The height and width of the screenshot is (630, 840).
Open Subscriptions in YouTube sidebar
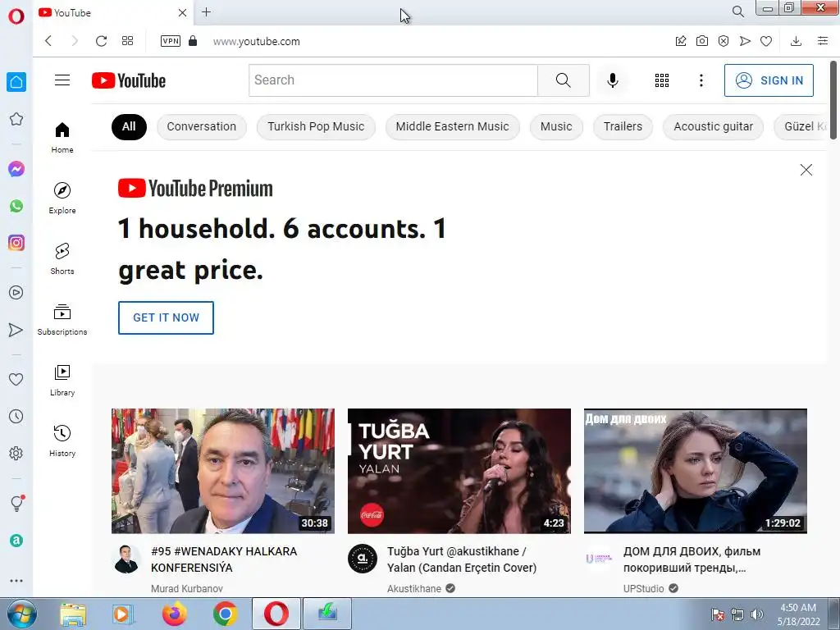tap(62, 320)
